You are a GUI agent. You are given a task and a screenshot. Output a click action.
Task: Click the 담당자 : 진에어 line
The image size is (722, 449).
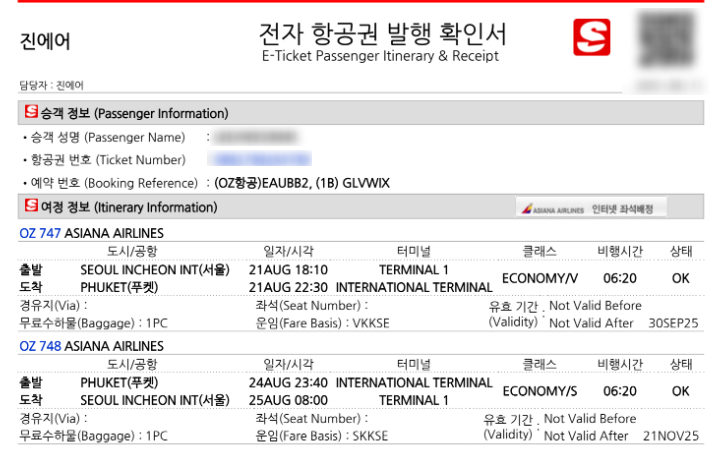51,85
